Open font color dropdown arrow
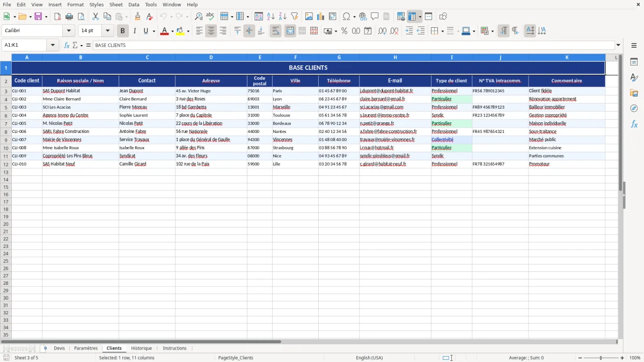This screenshot has width=644, height=362. coord(172,31)
